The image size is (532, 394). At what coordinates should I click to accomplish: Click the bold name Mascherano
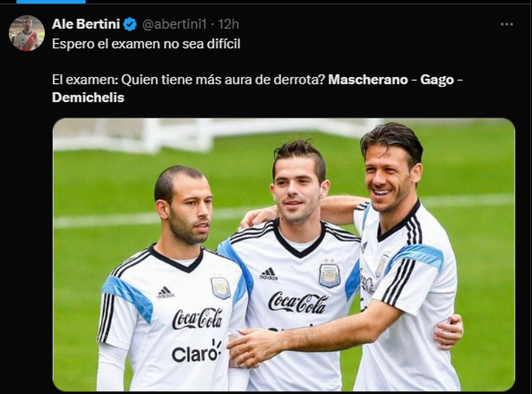pos(368,80)
